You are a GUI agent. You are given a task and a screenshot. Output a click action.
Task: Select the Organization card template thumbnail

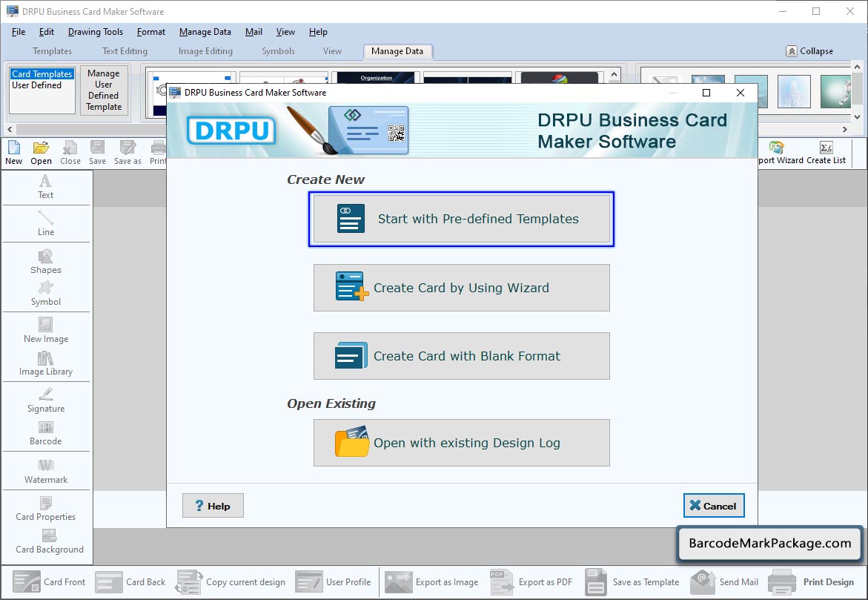tap(377, 78)
